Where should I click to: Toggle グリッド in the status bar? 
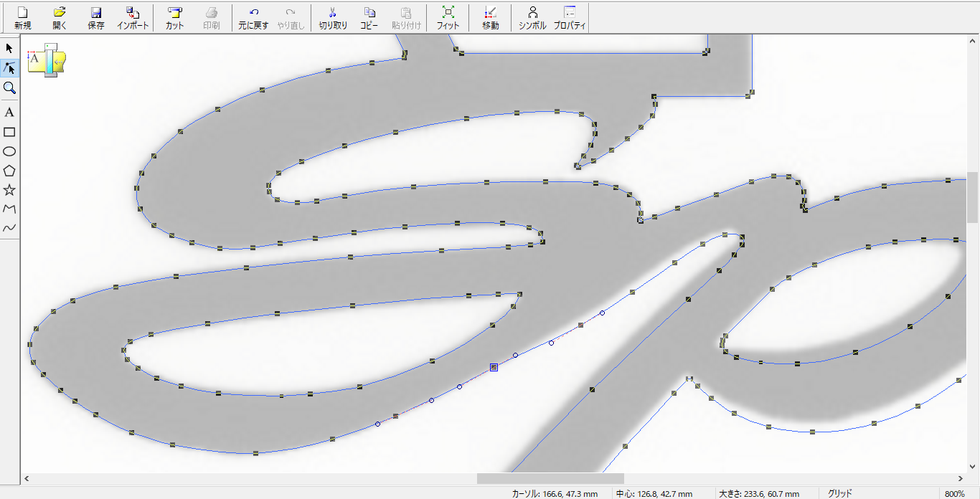840,493
